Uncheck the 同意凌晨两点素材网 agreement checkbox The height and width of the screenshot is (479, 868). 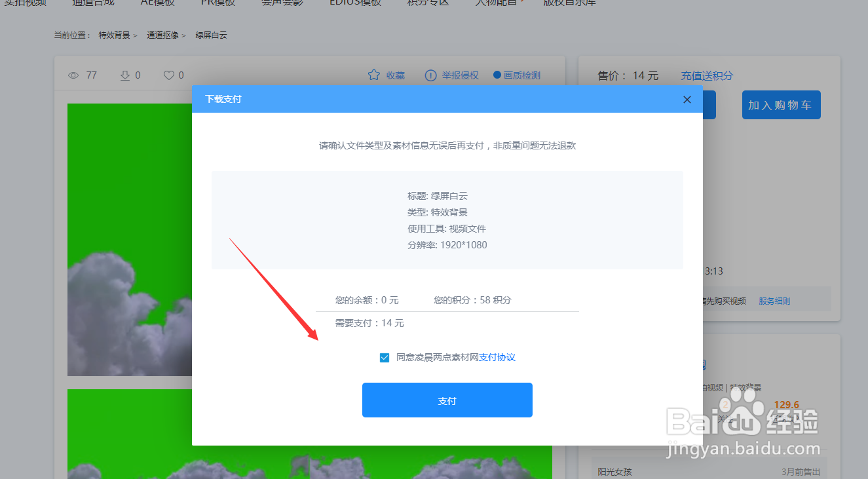coord(385,358)
